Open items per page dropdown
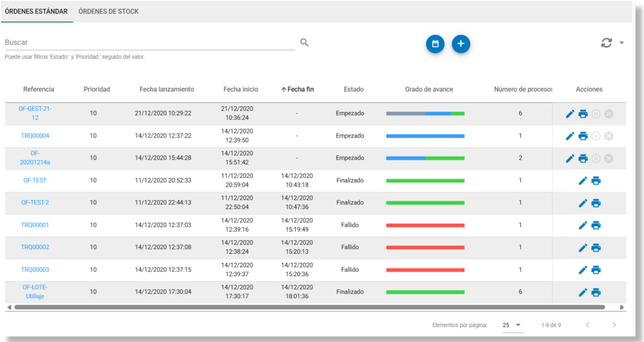Viewport: 644px width, 342px height. [x=513, y=325]
